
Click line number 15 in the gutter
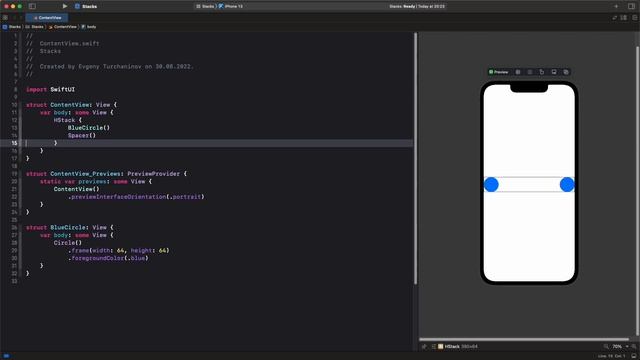[14, 143]
